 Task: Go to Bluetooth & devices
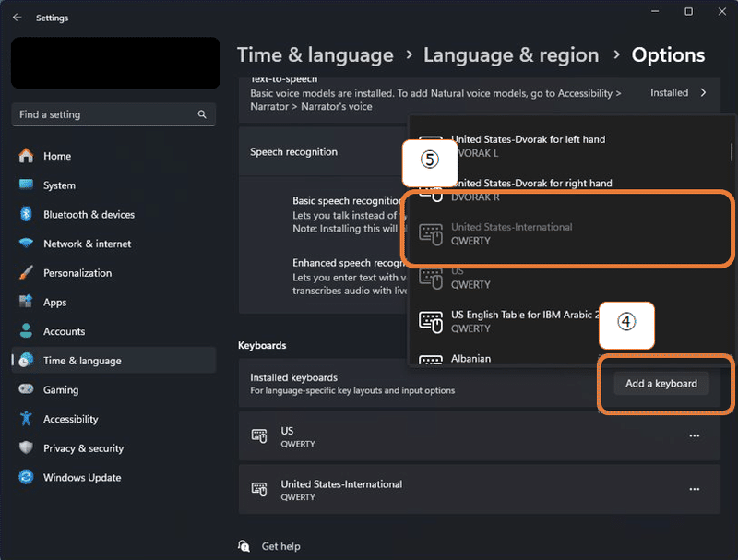[x=113, y=214]
